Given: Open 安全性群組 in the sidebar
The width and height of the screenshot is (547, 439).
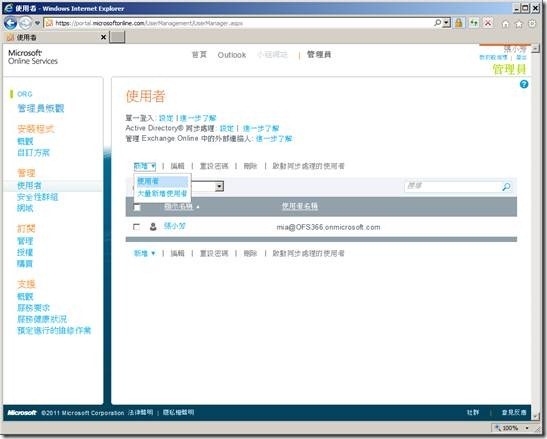Looking at the screenshot, I should [37, 197].
